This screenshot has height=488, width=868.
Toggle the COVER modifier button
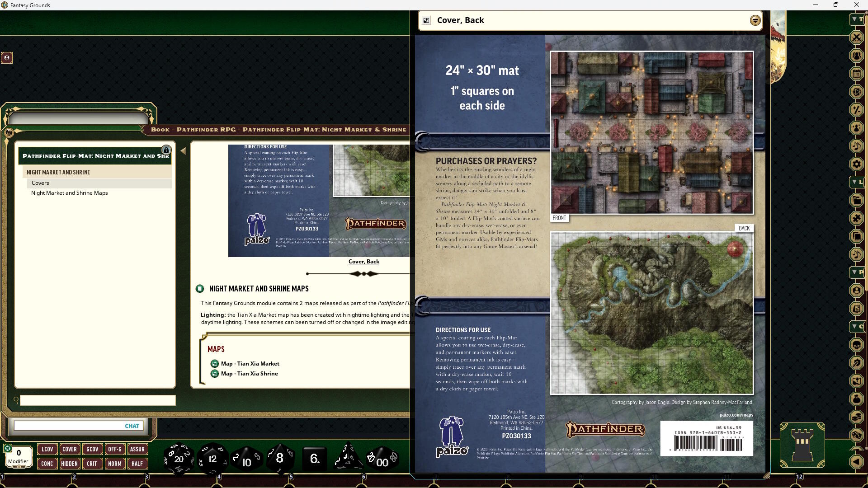point(70,449)
